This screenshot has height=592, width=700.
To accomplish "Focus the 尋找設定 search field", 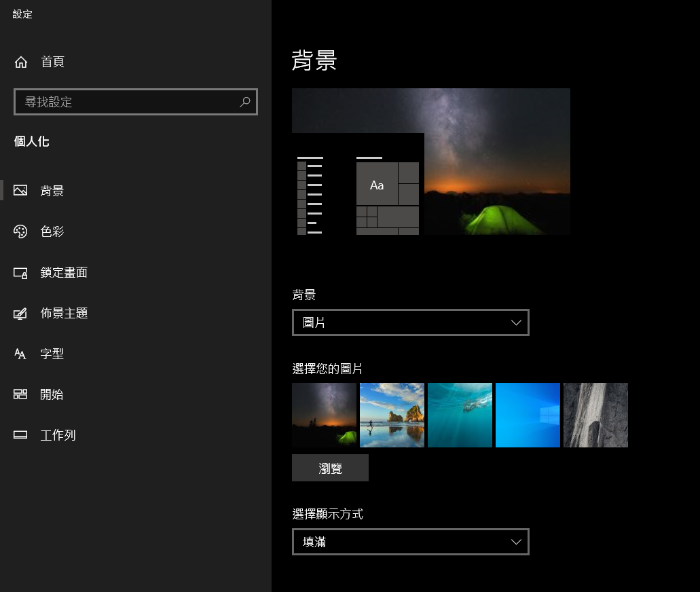I will point(136,102).
